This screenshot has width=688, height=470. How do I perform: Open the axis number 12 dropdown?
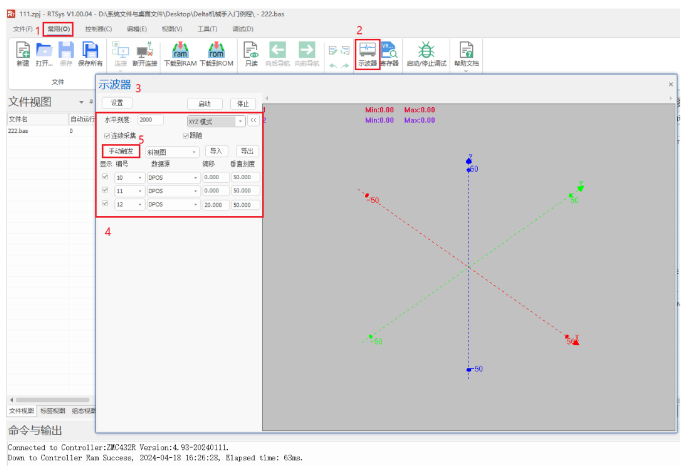(x=129, y=205)
